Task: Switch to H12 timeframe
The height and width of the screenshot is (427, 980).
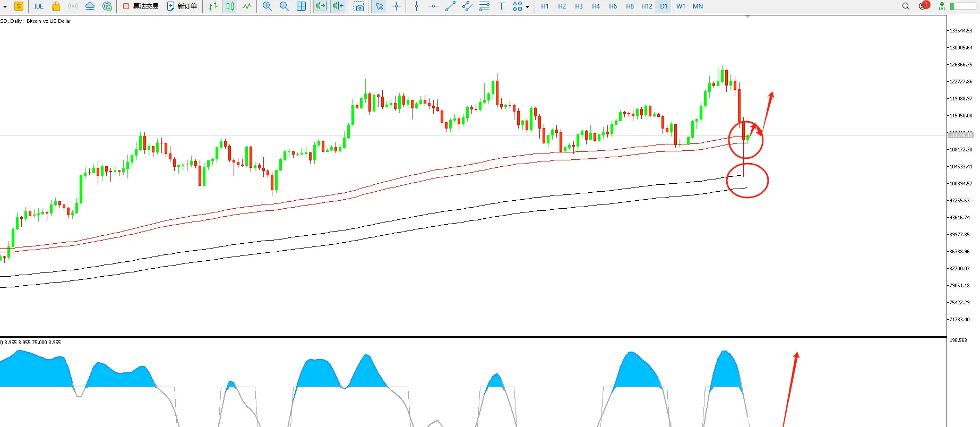Action: (x=647, y=6)
